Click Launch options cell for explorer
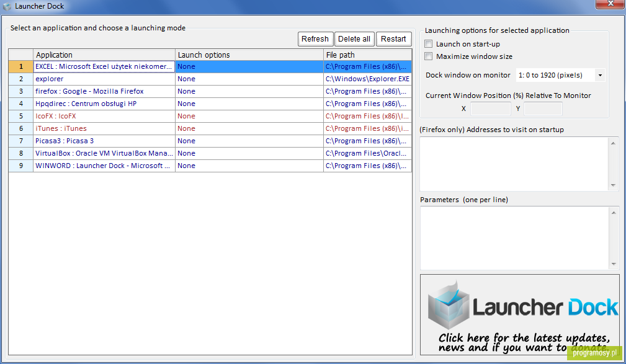The image size is (626, 364). 249,79
